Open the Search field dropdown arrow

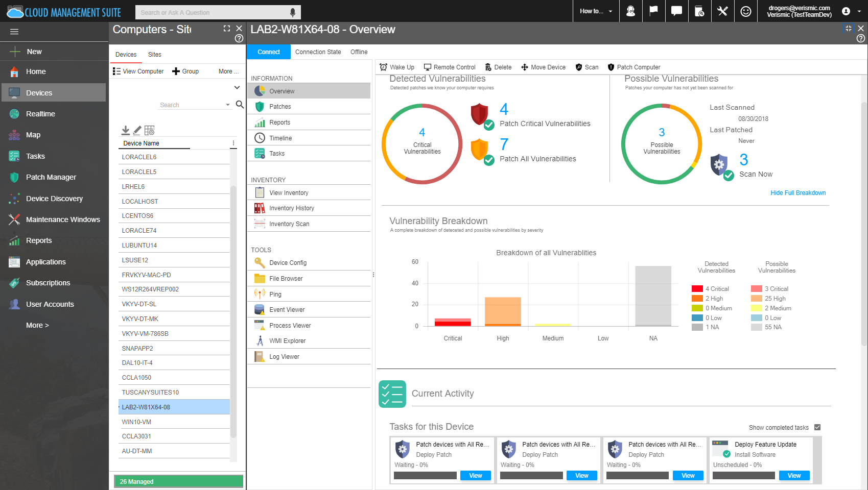point(228,105)
